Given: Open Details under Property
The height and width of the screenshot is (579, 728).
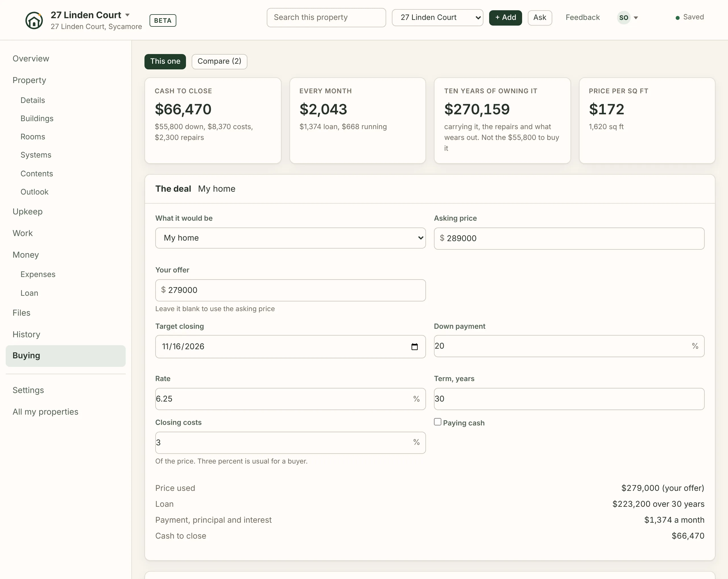Looking at the screenshot, I should tap(33, 100).
